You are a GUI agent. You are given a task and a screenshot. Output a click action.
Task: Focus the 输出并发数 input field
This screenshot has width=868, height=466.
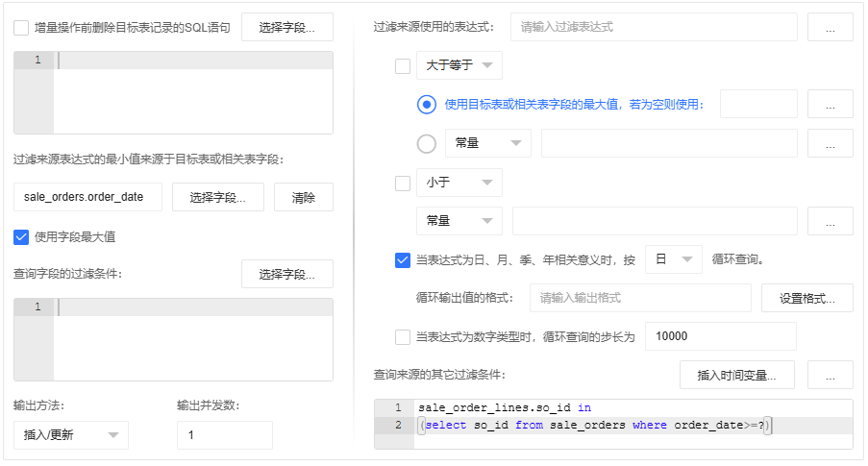click(x=225, y=435)
